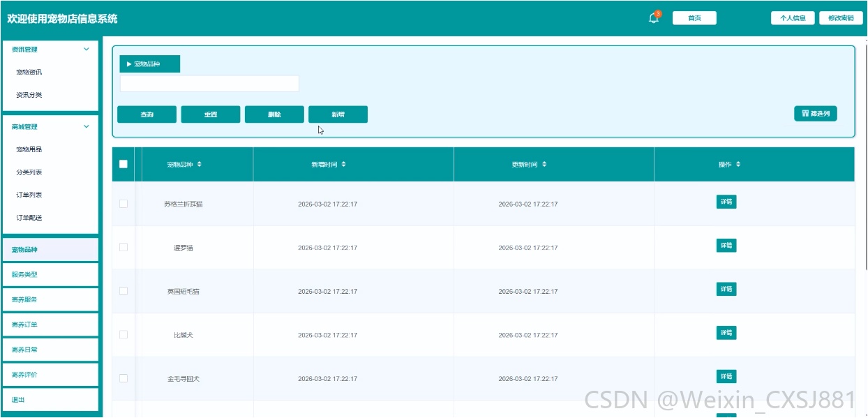868x418 pixels.
Task: Open 订单列表 in the sidebar
Action: pos(29,195)
